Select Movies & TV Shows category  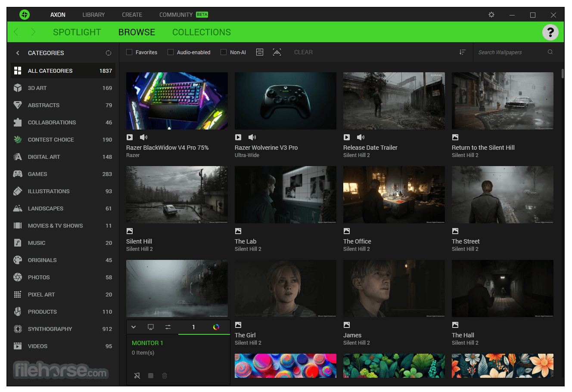tap(63, 225)
